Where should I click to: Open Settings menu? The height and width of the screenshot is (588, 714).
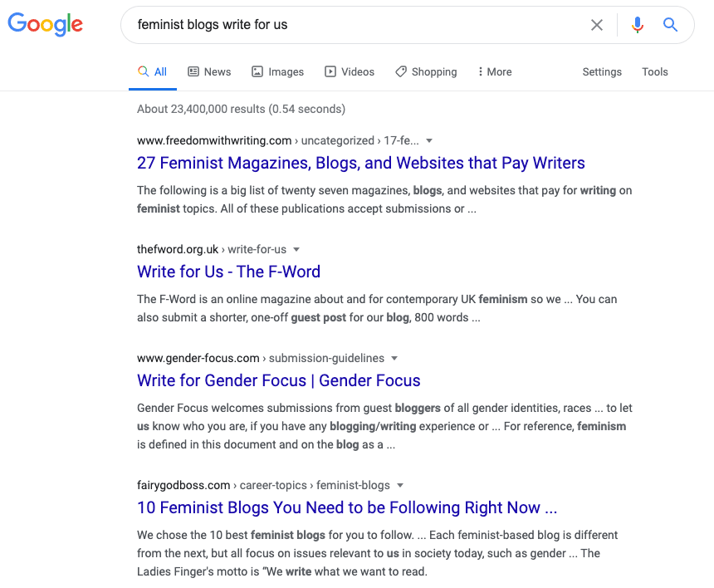(x=602, y=72)
